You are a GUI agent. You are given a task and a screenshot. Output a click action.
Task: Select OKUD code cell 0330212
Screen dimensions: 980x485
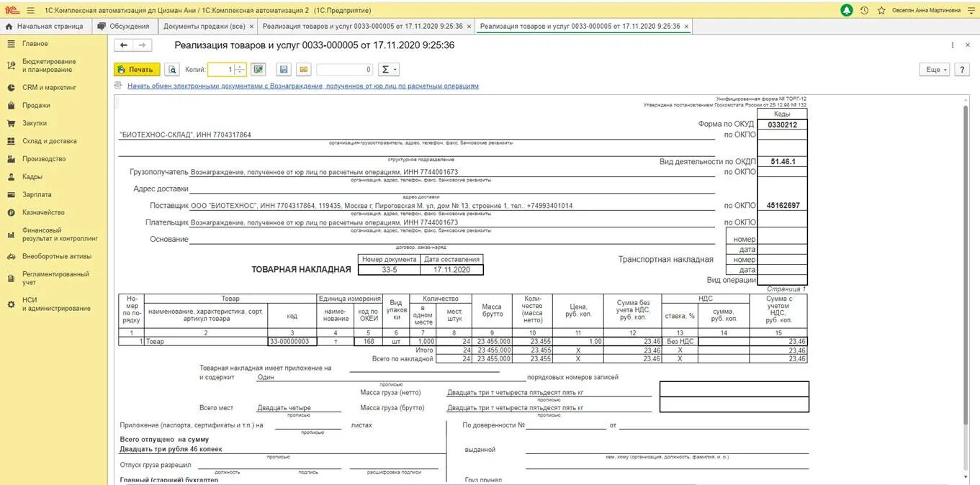click(x=782, y=124)
